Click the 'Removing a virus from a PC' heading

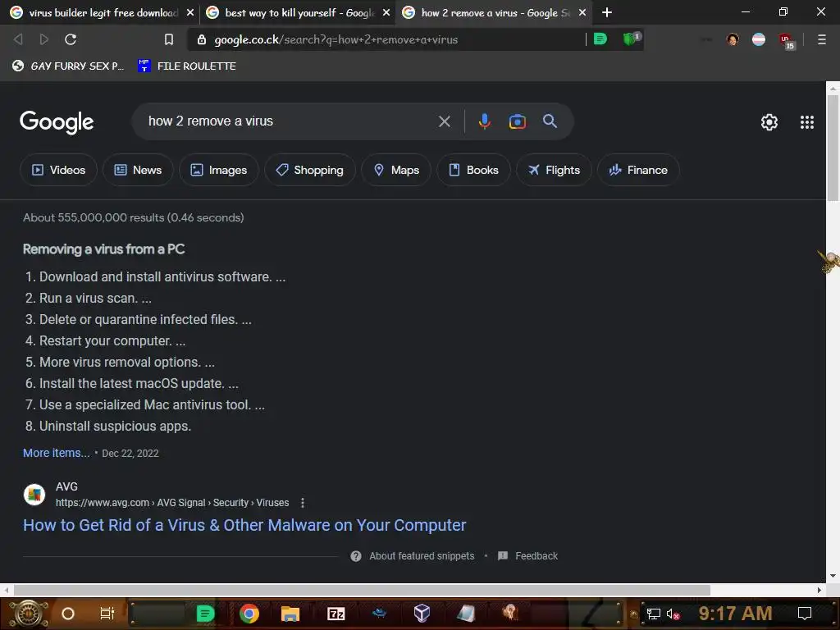click(x=103, y=249)
